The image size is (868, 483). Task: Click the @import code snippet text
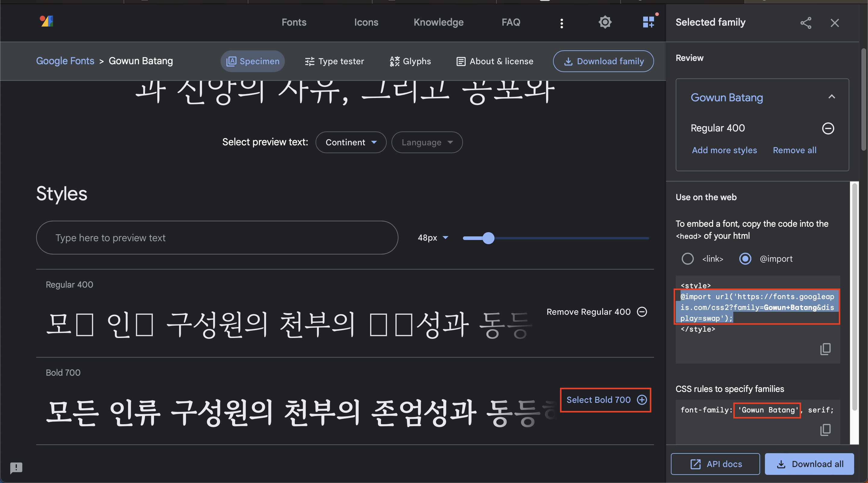click(x=757, y=308)
